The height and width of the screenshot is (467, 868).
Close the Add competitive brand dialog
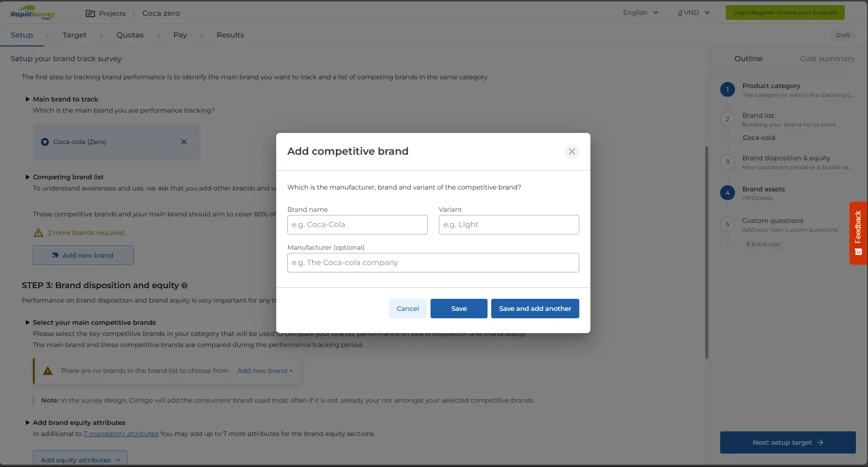pos(571,151)
